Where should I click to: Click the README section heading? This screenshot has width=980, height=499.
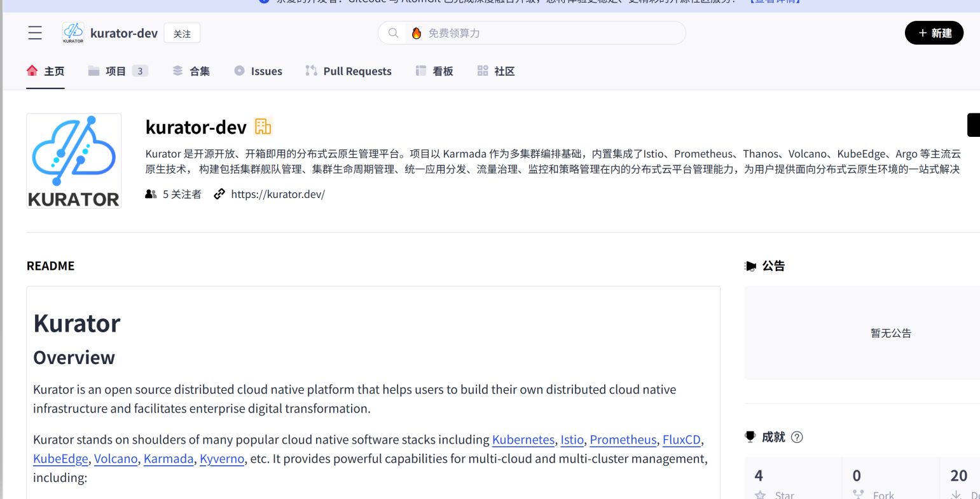click(50, 266)
